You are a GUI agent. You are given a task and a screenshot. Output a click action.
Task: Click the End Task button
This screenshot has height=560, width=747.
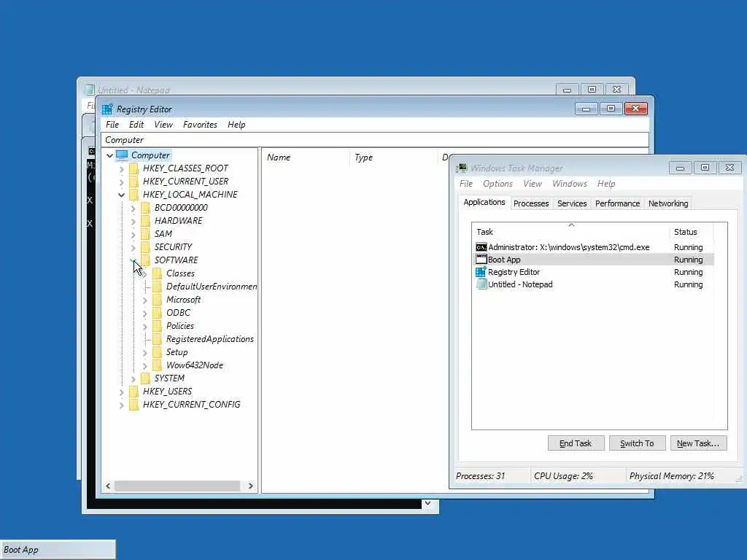coord(576,443)
